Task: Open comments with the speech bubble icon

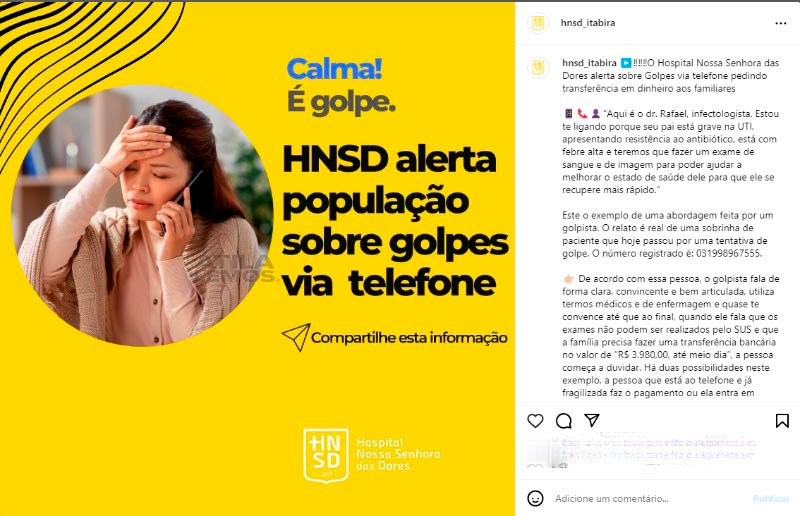Action: (563, 421)
